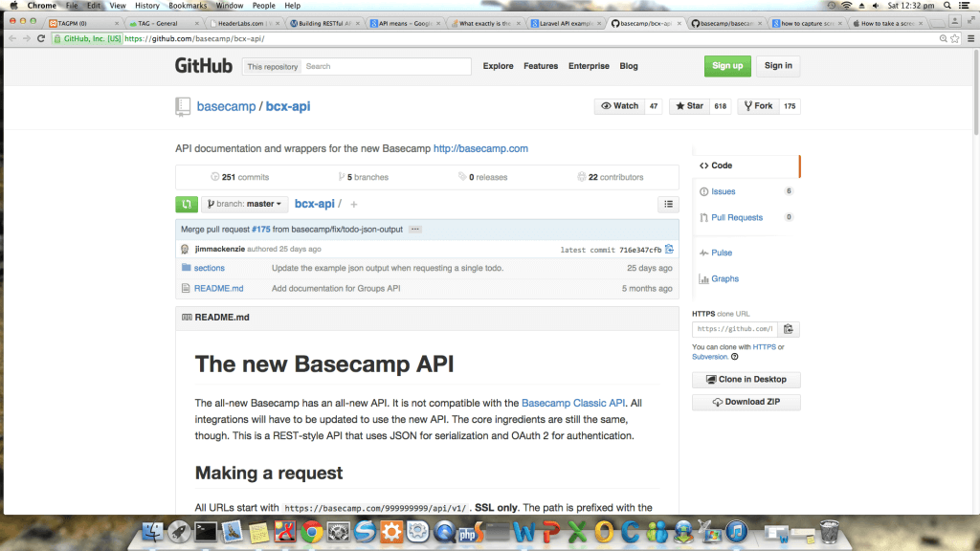Click the basecamp owner link
The image size is (980, 551).
(x=226, y=106)
